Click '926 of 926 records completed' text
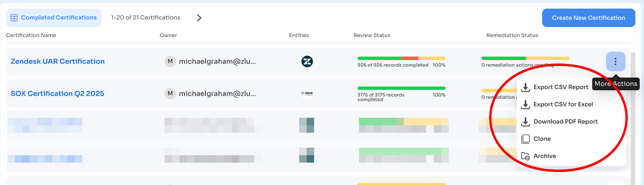The image size is (644, 185). tap(393, 65)
